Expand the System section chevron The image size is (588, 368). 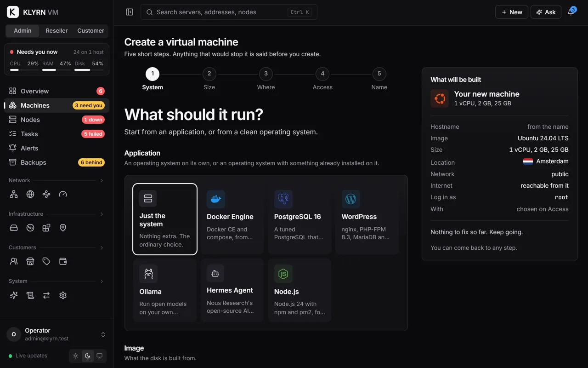pos(102,281)
